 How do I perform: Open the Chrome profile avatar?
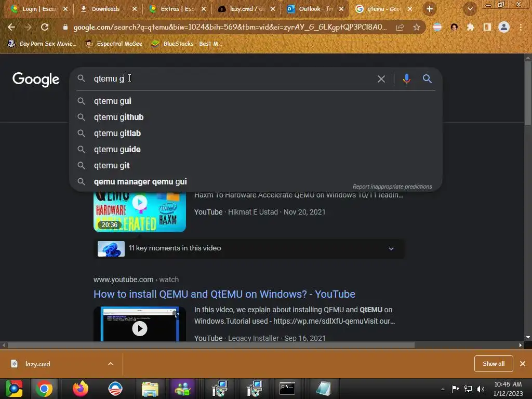coord(504,27)
